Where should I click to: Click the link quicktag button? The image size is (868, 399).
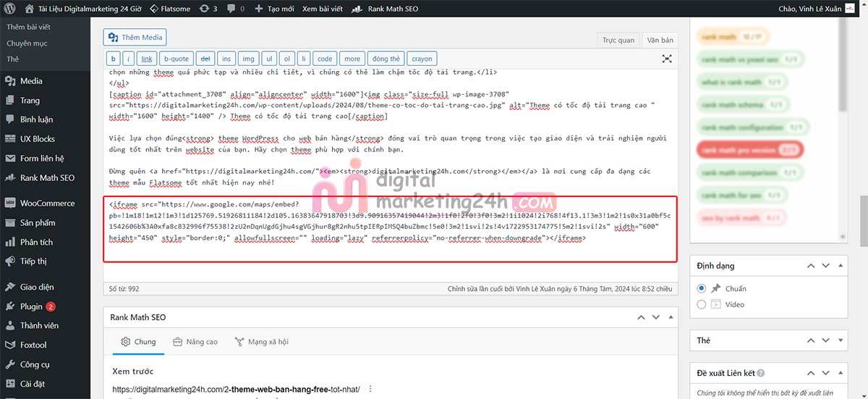[x=147, y=59]
